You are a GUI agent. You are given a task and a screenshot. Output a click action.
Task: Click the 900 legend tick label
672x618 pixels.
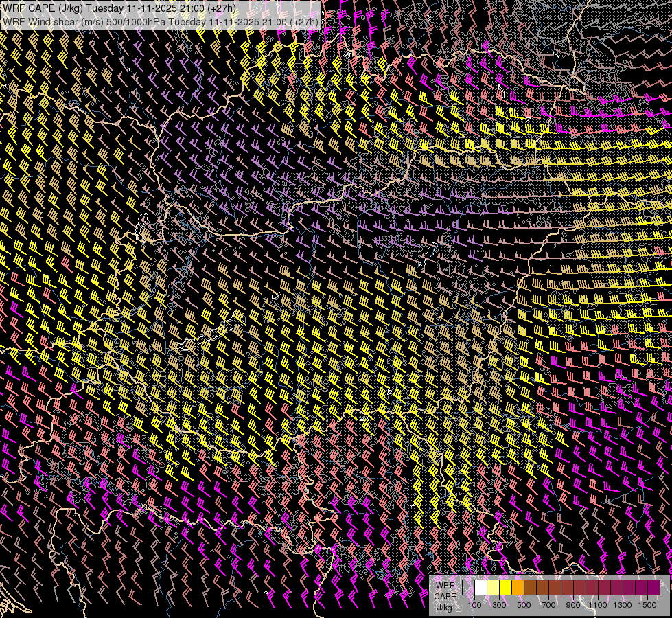pos(573,605)
